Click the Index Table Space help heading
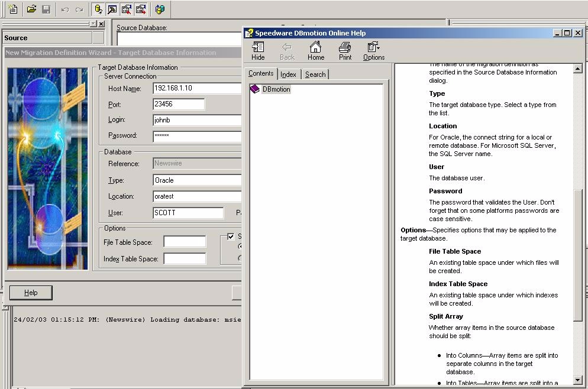The image size is (588, 389). (x=458, y=284)
